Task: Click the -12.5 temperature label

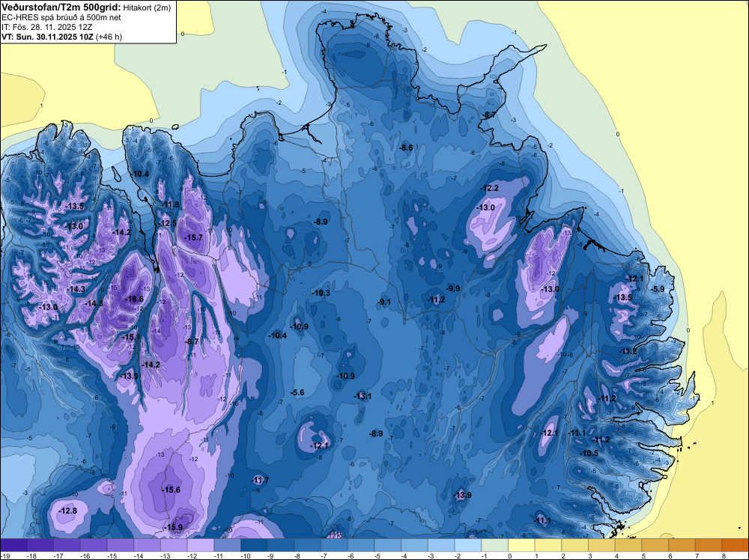Action: 167,223
